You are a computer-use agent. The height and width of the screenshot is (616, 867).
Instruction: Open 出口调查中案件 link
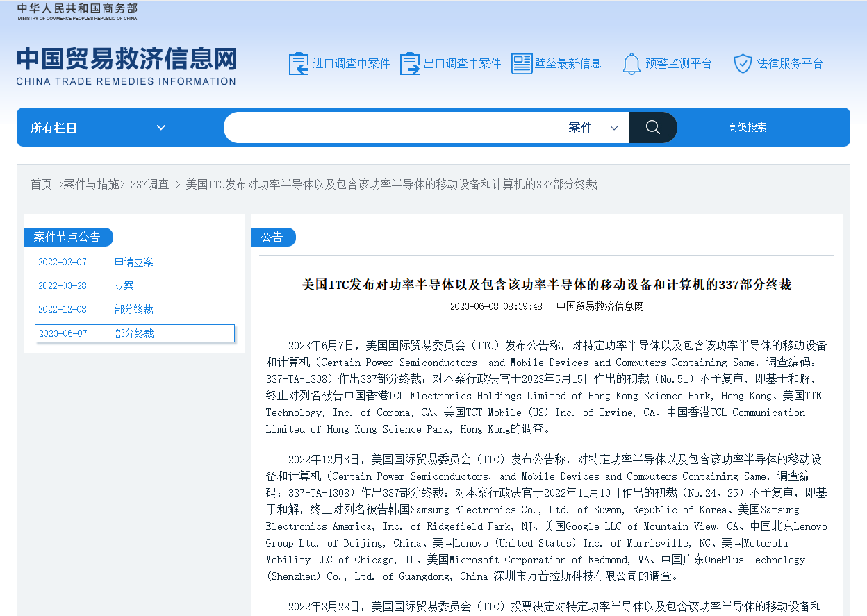tap(462, 64)
